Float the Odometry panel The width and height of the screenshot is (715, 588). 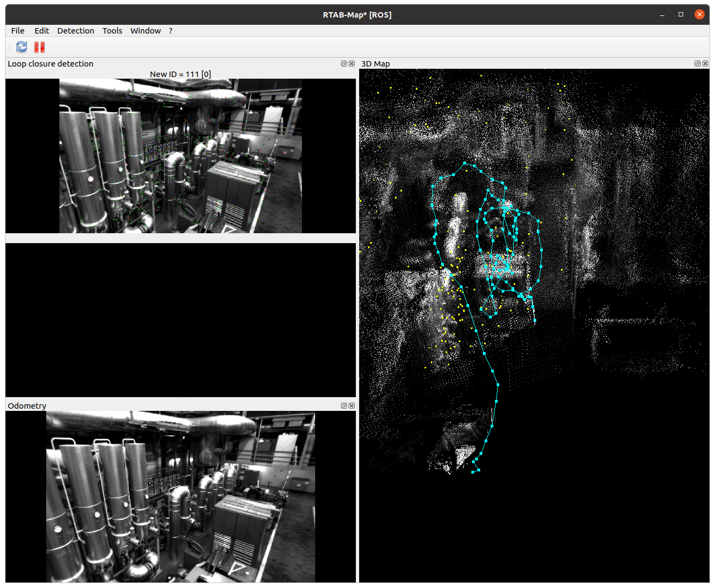click(x=344, y=406)
